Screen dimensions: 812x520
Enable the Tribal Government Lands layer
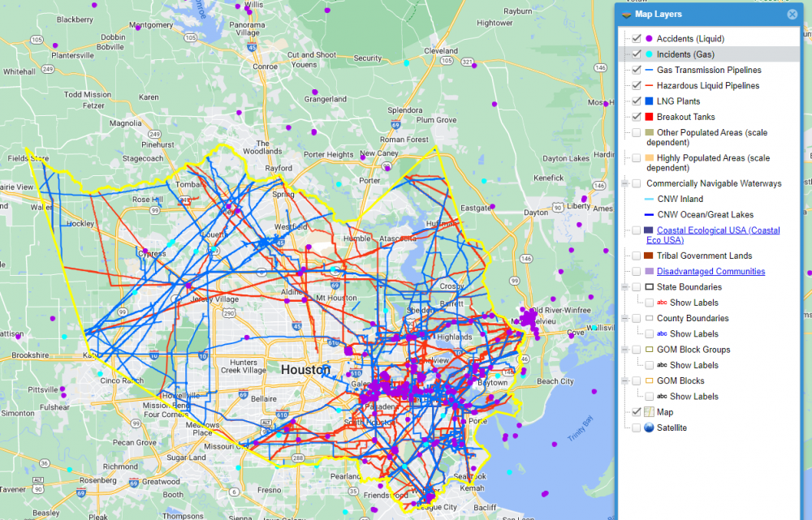coord(637,256)
